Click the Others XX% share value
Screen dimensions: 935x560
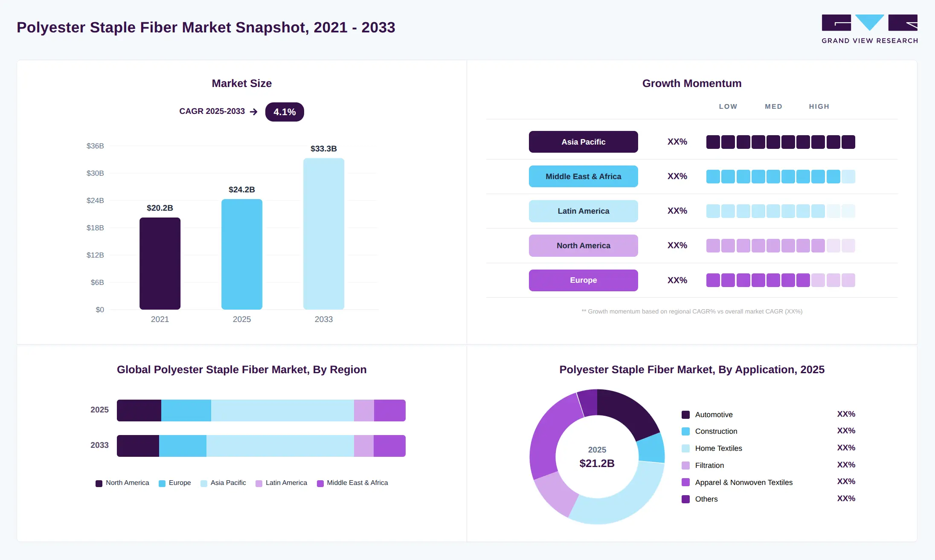point(846,499)
